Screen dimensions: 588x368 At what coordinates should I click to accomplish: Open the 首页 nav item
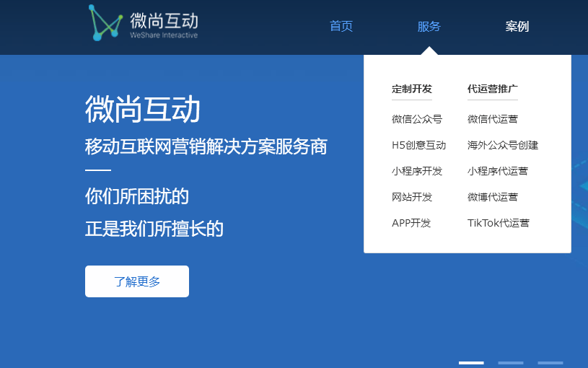[x=341, y=26]
